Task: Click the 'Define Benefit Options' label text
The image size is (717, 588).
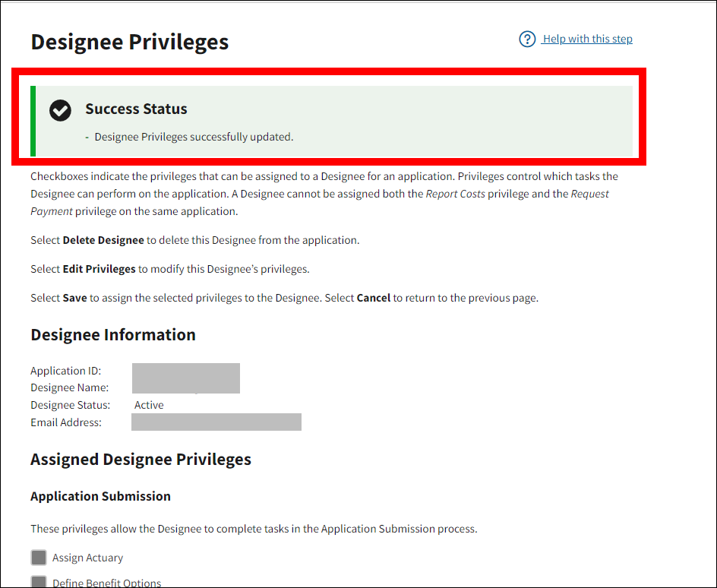Action: [106, 583]
